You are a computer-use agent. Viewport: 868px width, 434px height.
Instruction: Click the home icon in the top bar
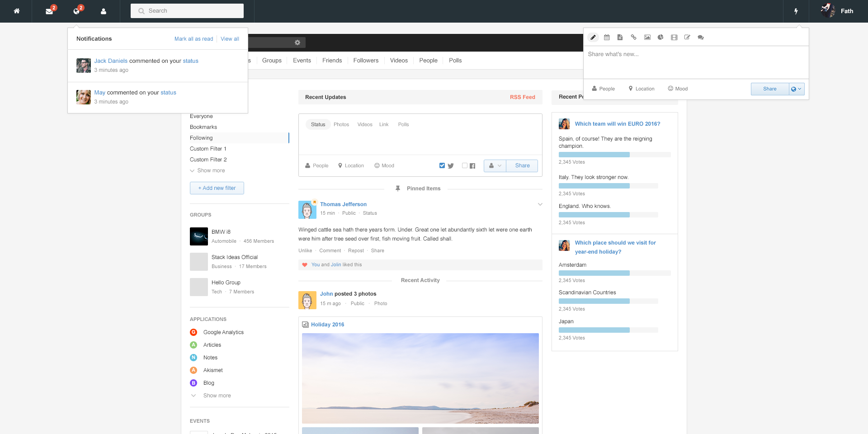point(17,11)
